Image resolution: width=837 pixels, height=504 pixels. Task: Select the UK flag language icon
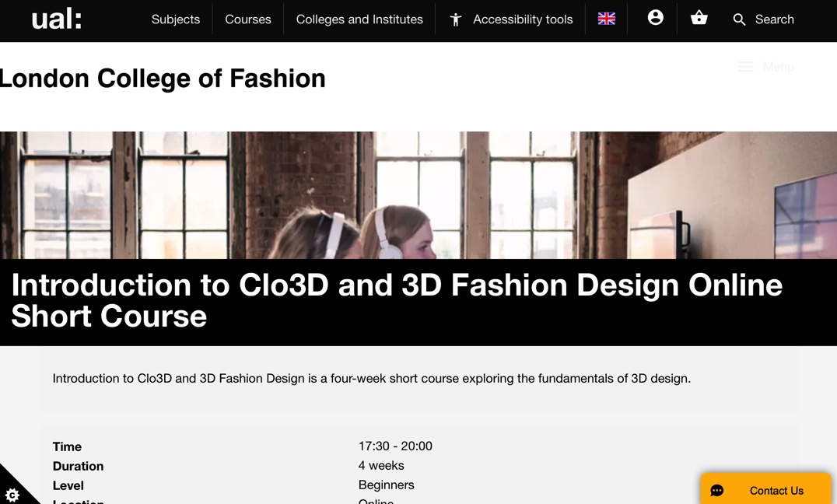coord(607,19)
